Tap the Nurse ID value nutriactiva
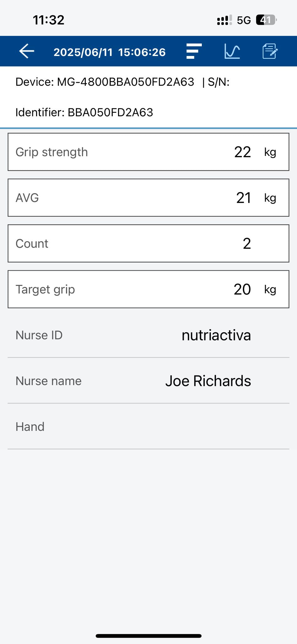This screenshot has height=644, width=297. pyautogui.click(x=216, y=335)
